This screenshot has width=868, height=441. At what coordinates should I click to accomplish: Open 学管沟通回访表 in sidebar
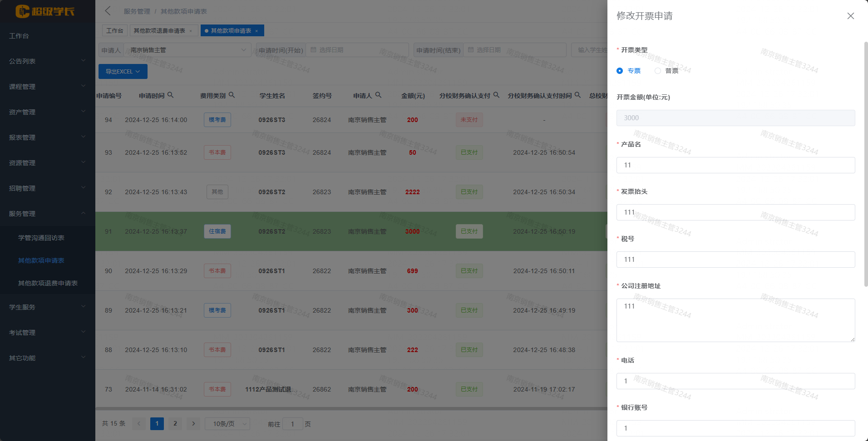(x=41, y=238)
